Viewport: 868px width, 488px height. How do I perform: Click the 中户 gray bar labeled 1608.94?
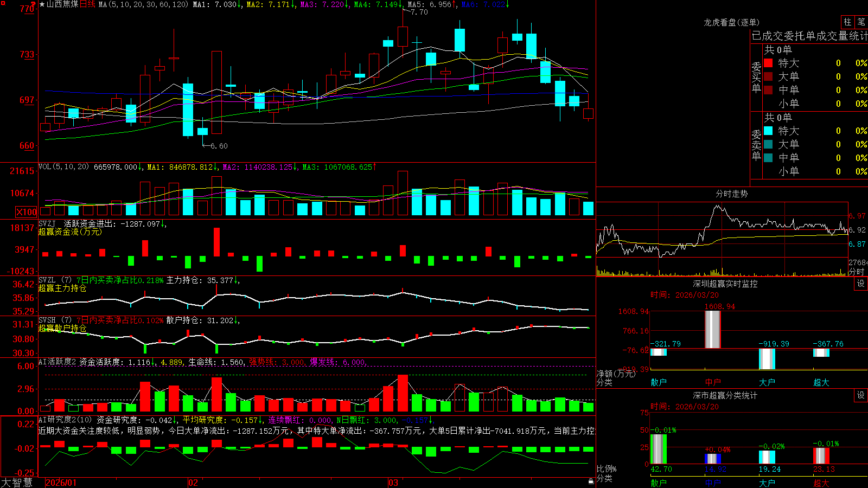[712, 329]
